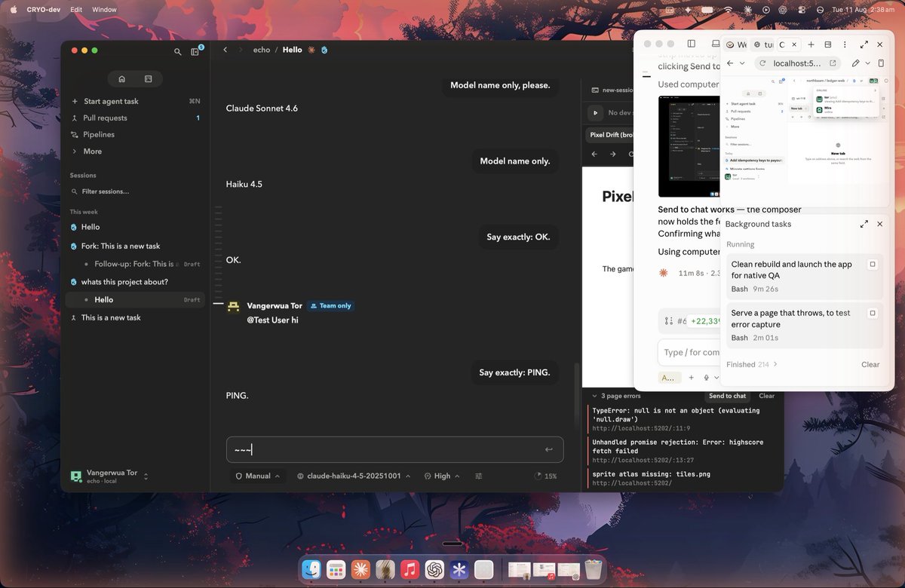Viewport: 905px width, 588px height.
Task: Open the Edit menu in the menu bar
Action: [x=76, y=10]
